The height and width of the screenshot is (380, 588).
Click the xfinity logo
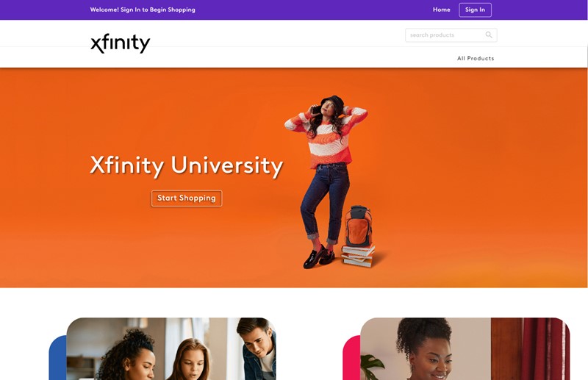[120, 43]
